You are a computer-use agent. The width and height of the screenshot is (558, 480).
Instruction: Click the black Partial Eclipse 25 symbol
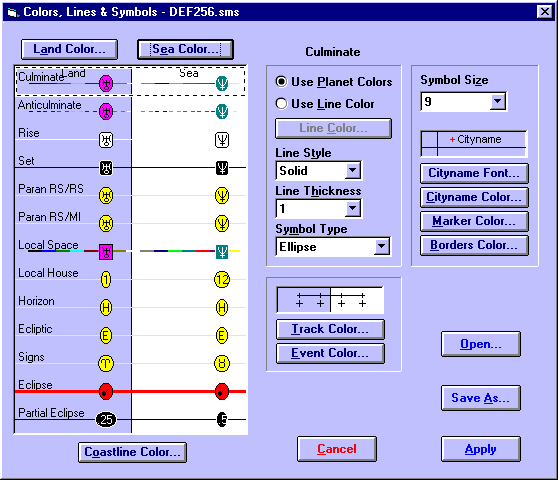[106, 420]
